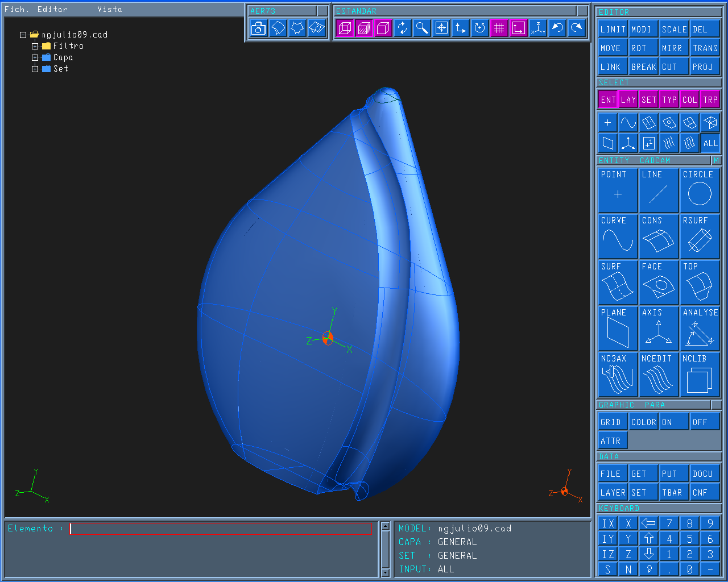Choose the LINE entity tool

point(659,190)
